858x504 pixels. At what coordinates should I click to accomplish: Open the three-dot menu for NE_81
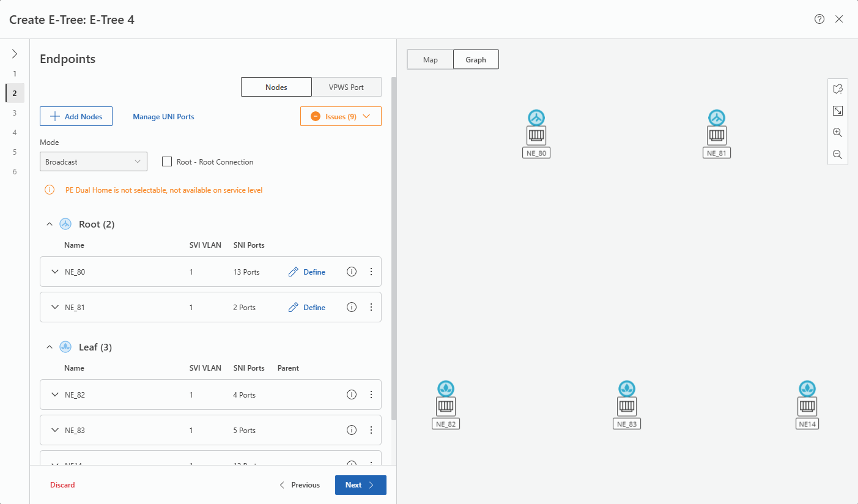click(x=371, y=308)
